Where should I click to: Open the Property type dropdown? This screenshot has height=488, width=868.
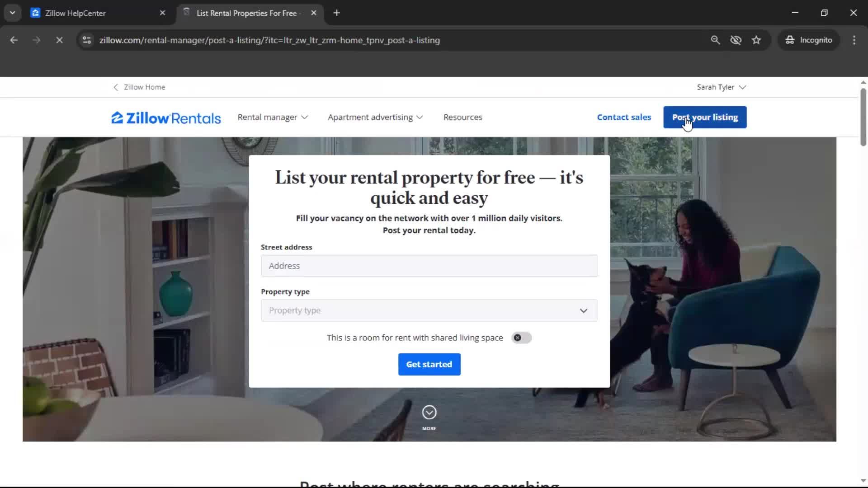(429, 310)
